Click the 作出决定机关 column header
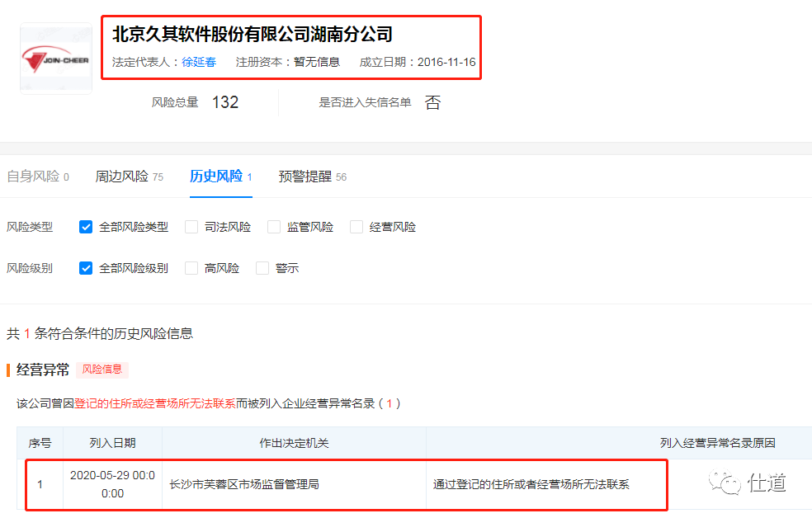The height and width of the screenshot is (518, 812). click(x=294, y=443)
